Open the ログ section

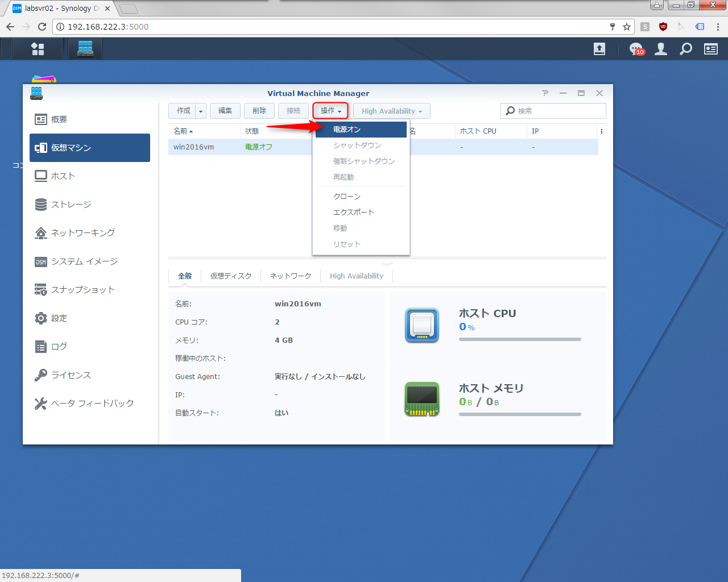tap(90, 347)
